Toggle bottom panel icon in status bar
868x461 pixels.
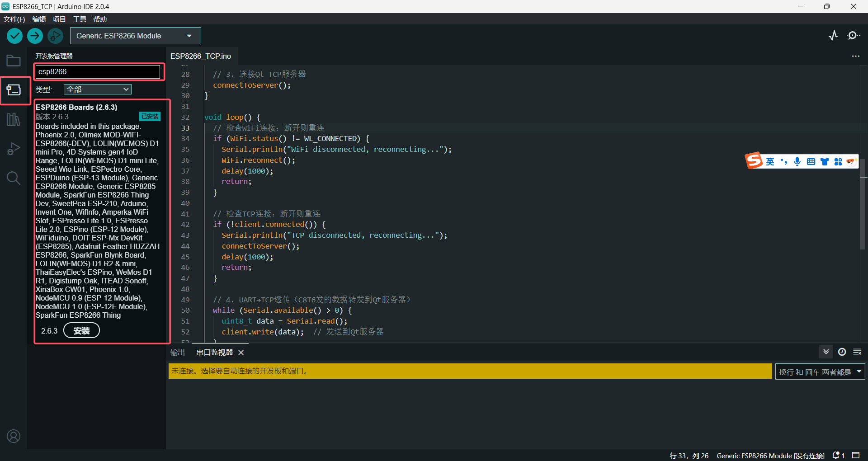click(856, 455)
